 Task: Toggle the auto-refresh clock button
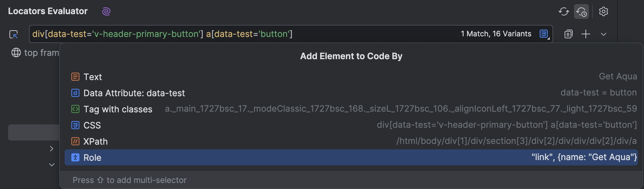581,12
